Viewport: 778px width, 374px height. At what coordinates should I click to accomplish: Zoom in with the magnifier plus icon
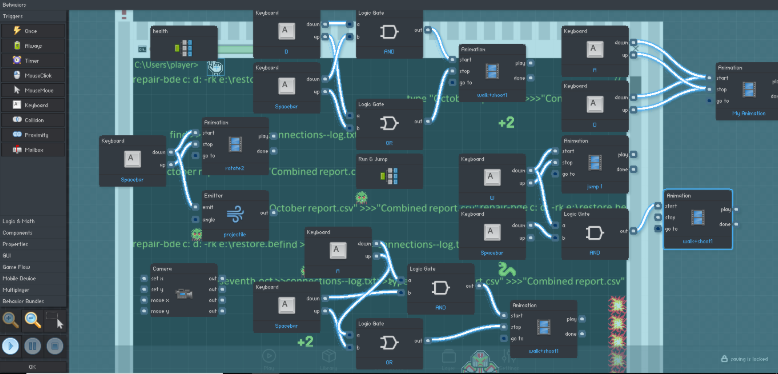pyautogui.click(x=10, y=321)
